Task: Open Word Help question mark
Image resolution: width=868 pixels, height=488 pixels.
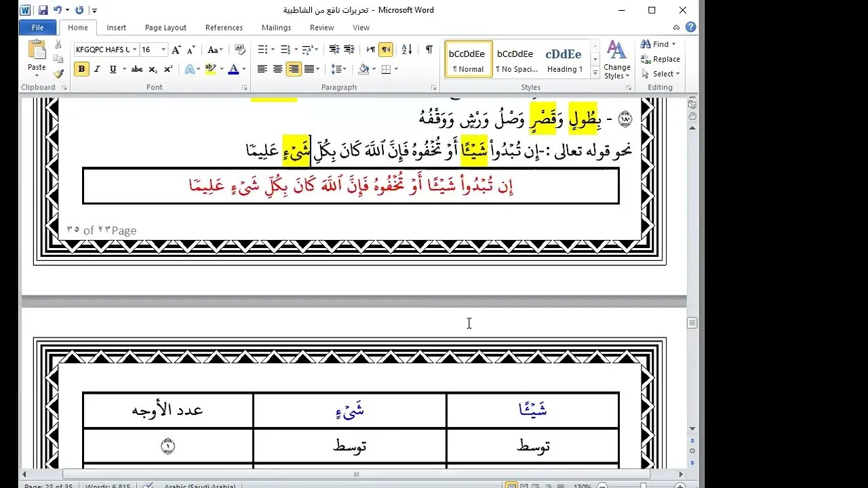Action: 690,27
